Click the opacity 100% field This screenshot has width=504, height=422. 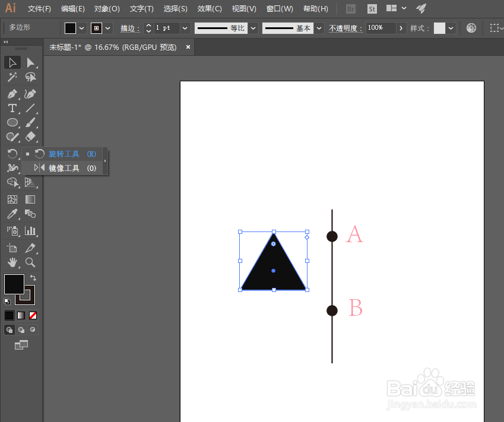pos(381,28)
